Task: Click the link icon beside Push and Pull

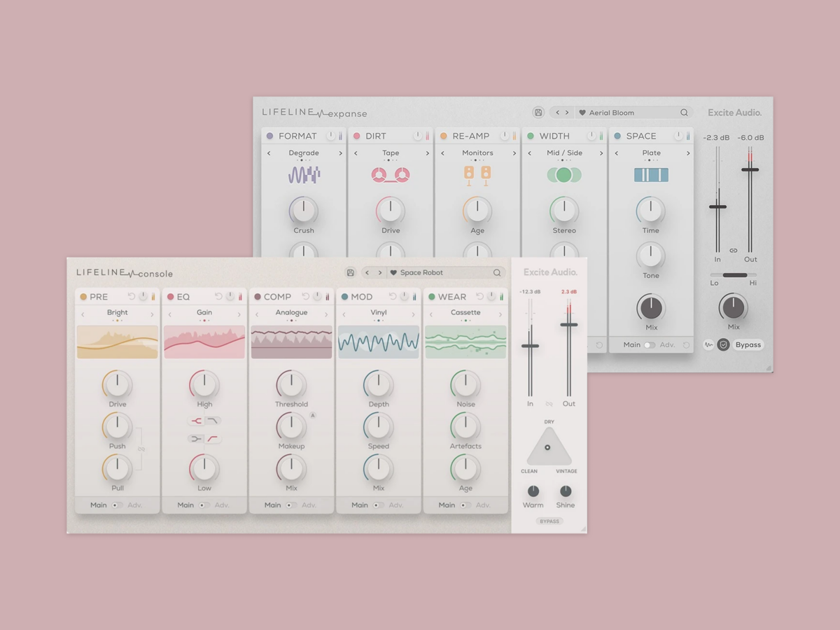Action: (x=141, y=449)
